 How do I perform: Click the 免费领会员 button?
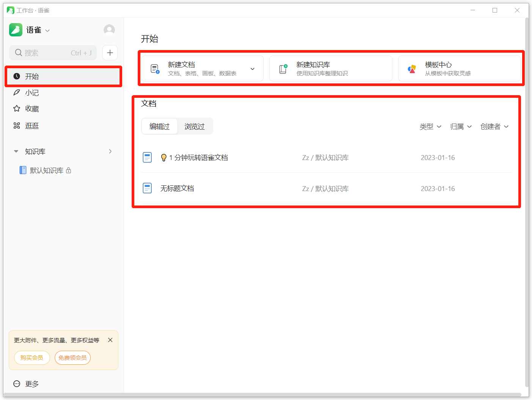tap(72, 358)
